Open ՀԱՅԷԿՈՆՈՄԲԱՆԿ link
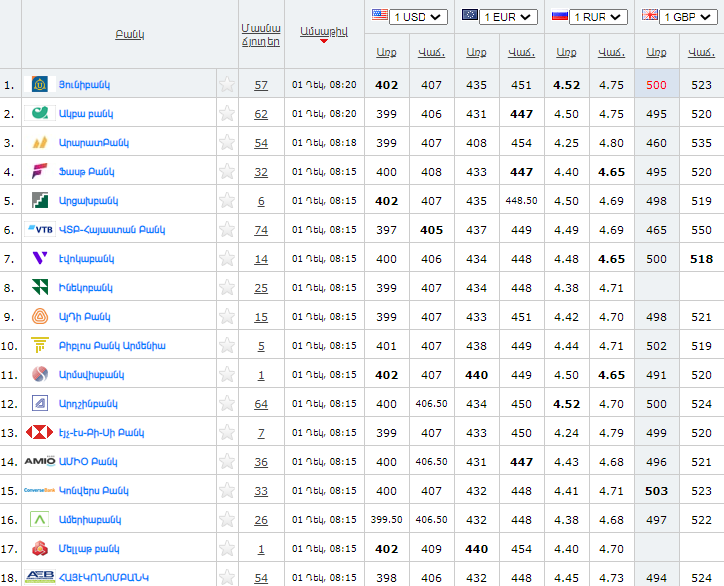724x586 pixels. (103, 577)
